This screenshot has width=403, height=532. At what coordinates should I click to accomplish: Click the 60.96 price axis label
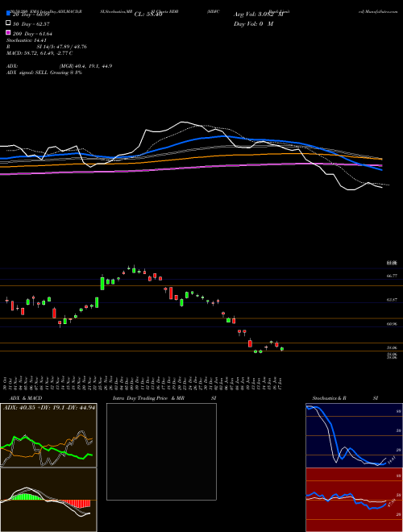pos(392,324)
